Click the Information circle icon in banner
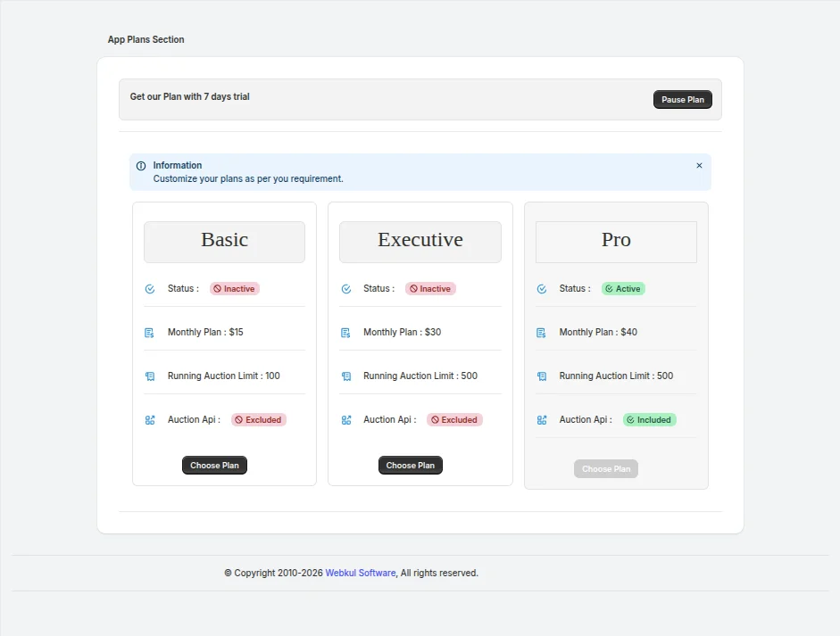 pyautogui.click(x=141, y=166)
